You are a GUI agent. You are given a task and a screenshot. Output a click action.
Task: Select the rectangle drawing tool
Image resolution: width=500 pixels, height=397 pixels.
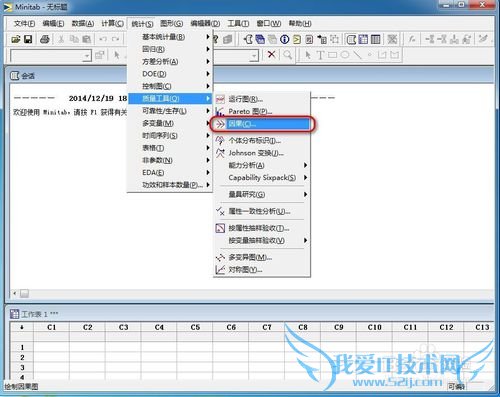coord(332,55)
